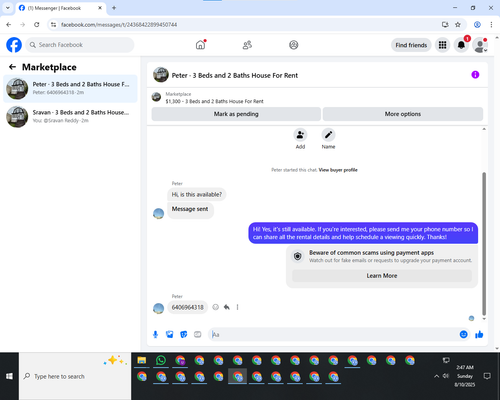Click the install app icon in address bar

pyautogui.click(x=445, y=25)
